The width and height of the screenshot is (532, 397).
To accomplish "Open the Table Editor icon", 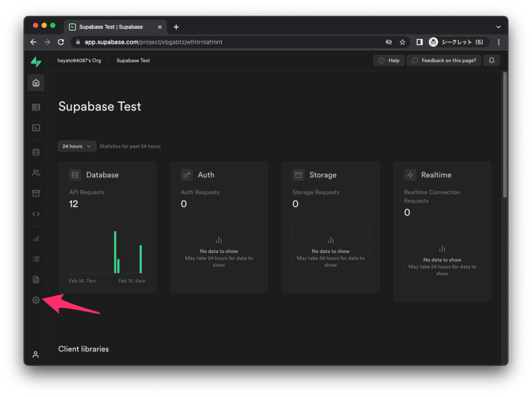I will point(36,107).
